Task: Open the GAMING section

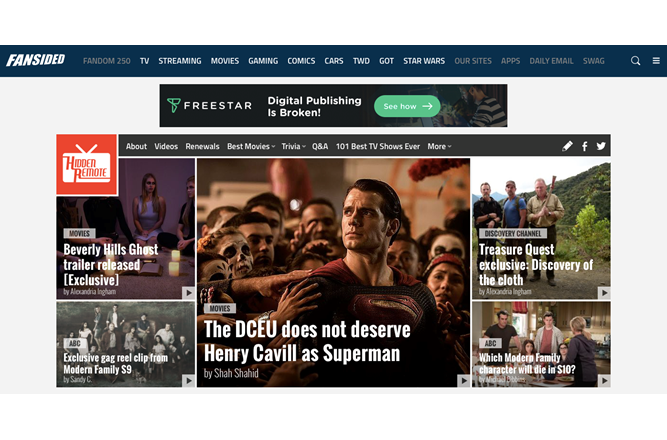Action: [263, 61]
